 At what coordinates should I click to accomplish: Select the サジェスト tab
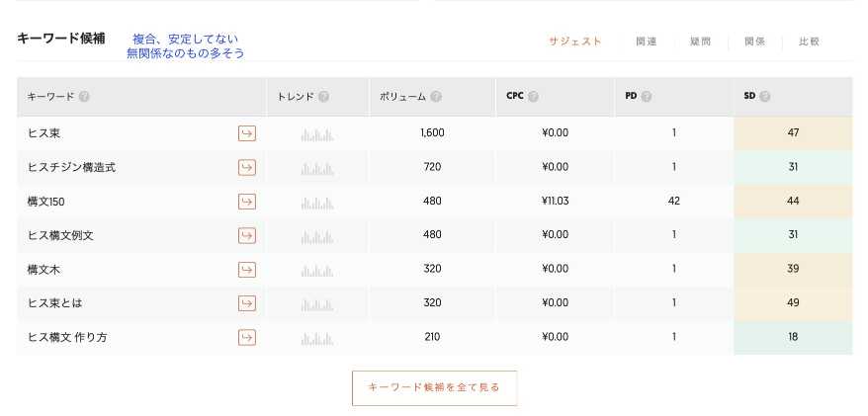click(x=574, y=42)
